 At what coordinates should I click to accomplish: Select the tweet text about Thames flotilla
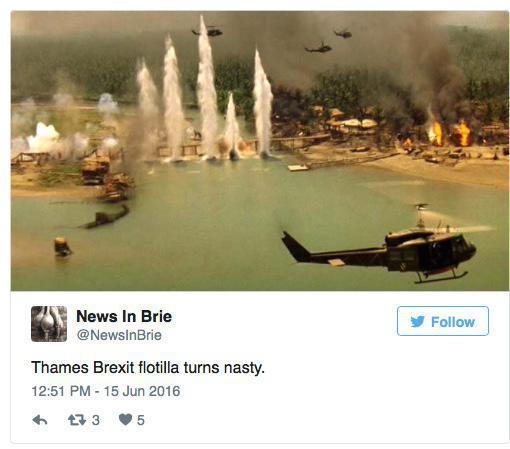point(148,368)
